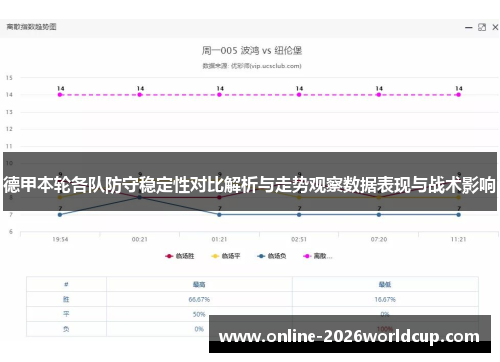Viewport: 500px width, 362px height.
Task: Click the 平 row label
Action: [66, 314]
